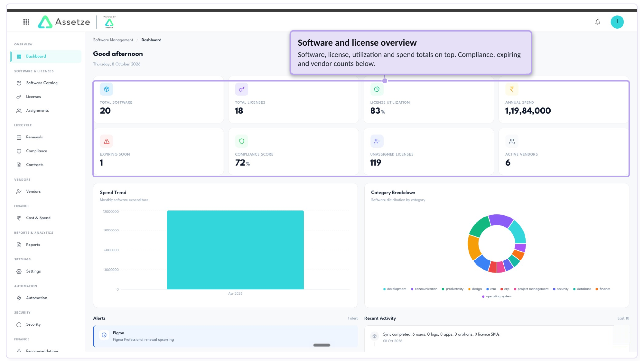
Task: Open Security in sidebar
Action: coord(46,325)
